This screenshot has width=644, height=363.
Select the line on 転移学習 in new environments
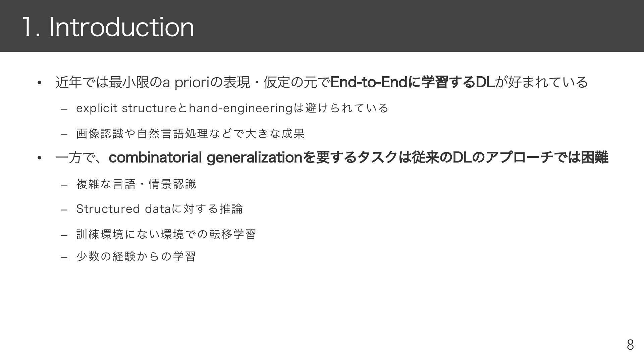(x=166, y=234)
